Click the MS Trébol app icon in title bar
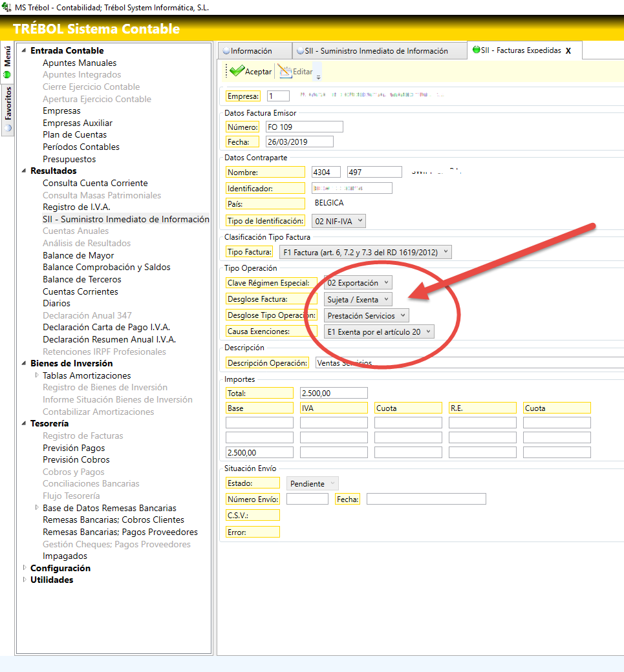 6,7
